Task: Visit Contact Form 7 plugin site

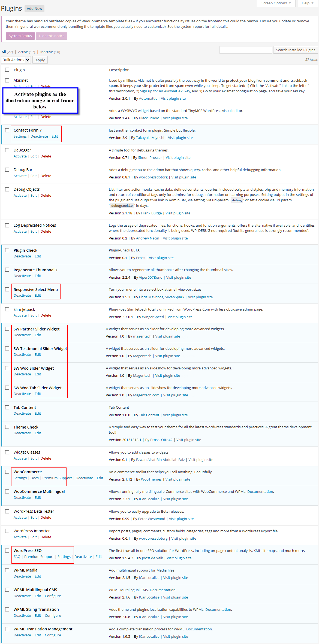Action: (x=180, y=138)
